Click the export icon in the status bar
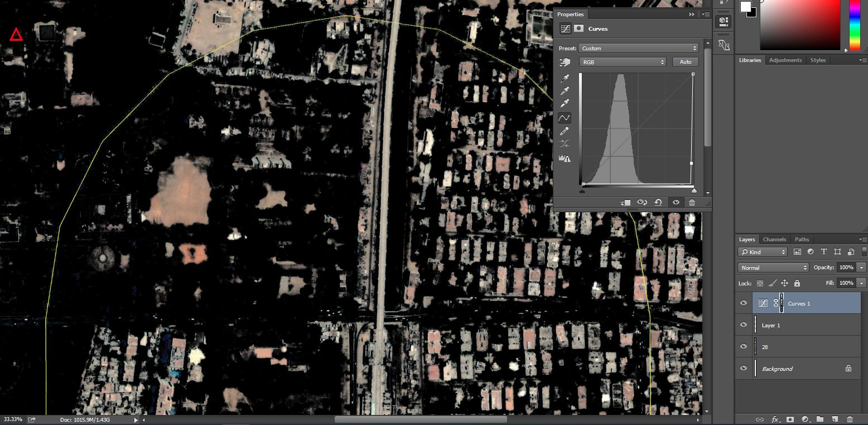Screen dimensions: 868x425 coord(32,419)
